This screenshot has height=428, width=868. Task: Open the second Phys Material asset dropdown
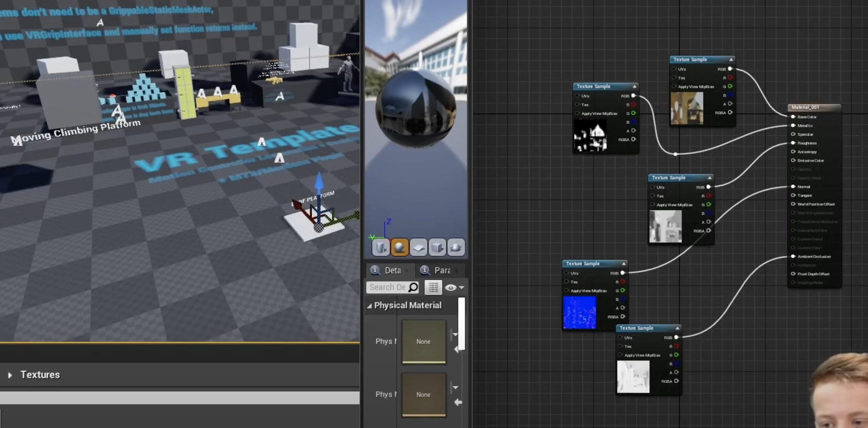click(456, 387)
